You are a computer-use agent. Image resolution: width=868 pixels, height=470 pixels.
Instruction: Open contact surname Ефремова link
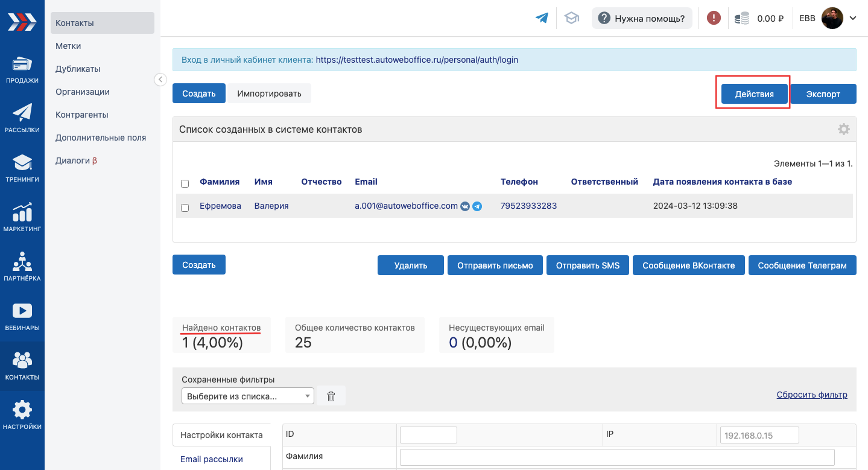click(x=220, y=206)
